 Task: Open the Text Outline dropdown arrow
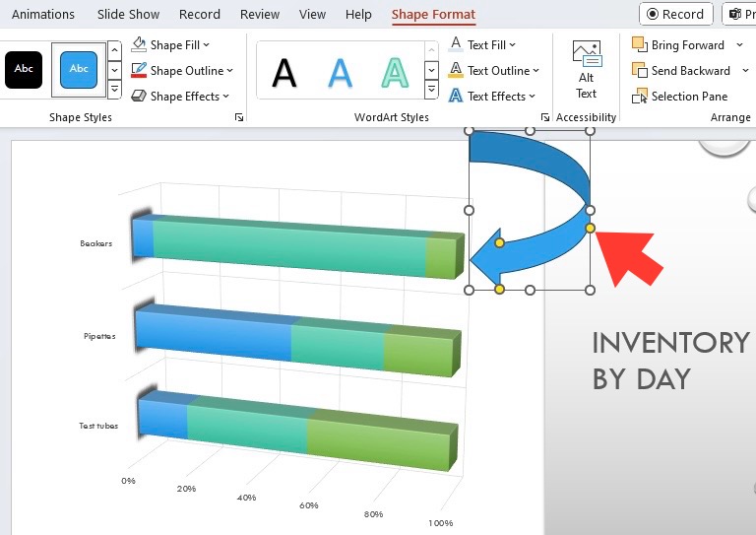click(535, 70)
